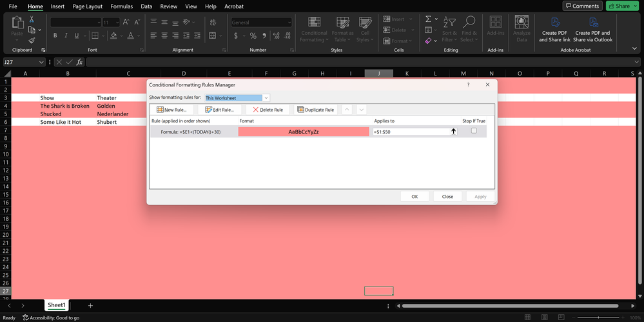This screenshot has height=322, width=644.
Task: Click the Align Right icon
Action: pos(175,35)
